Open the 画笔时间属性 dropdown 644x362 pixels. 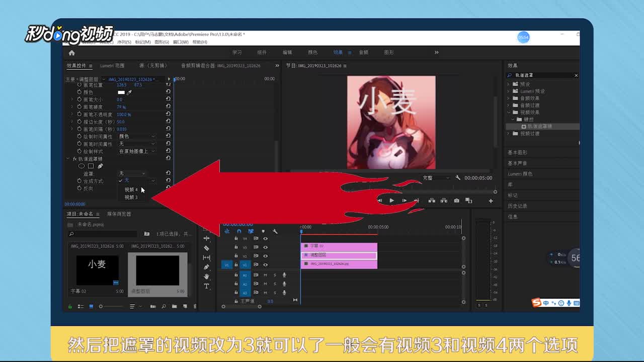point(137,144)
